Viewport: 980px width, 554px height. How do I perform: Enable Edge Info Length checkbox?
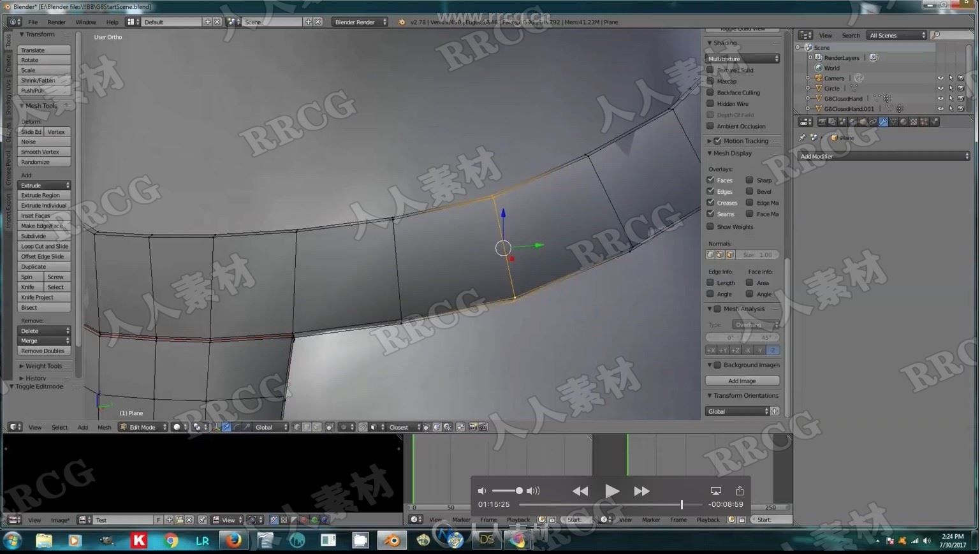pyautogui.click(x=710, y=282)
